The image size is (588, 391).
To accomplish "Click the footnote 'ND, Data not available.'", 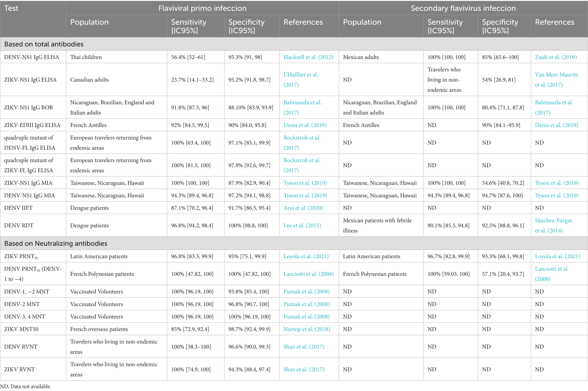I will 25,387.
